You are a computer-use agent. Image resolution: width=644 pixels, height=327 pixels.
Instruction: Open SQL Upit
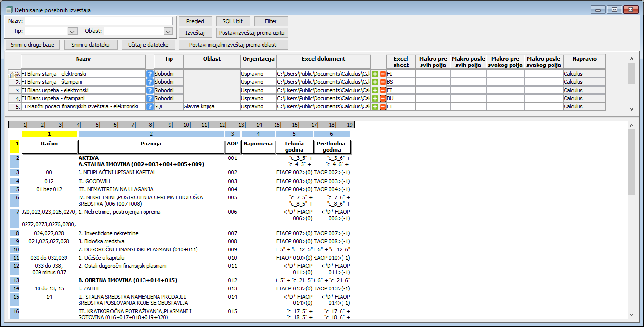(x=233, y=21)
